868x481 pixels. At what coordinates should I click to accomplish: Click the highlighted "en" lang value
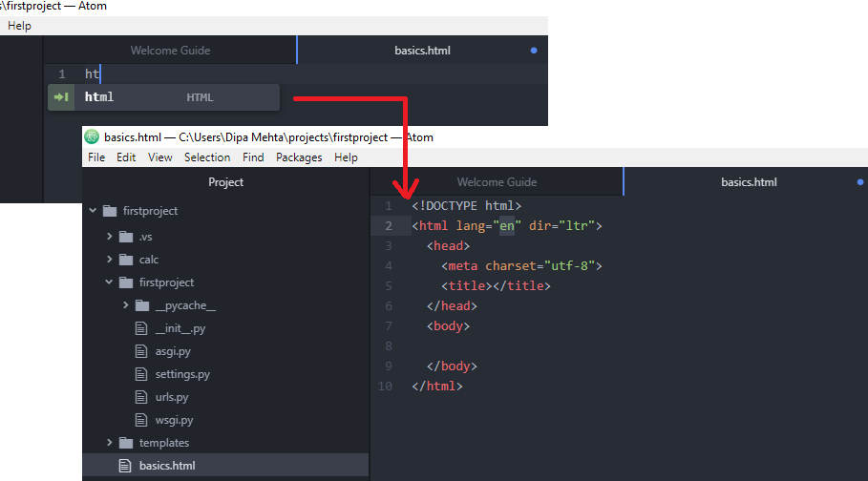pos(506,226)
